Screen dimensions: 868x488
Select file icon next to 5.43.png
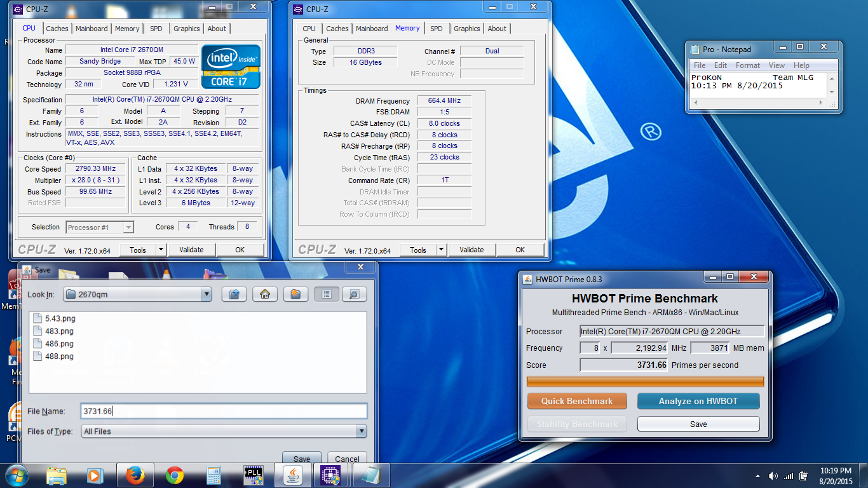pyautogui.click(x=37, y=318)
